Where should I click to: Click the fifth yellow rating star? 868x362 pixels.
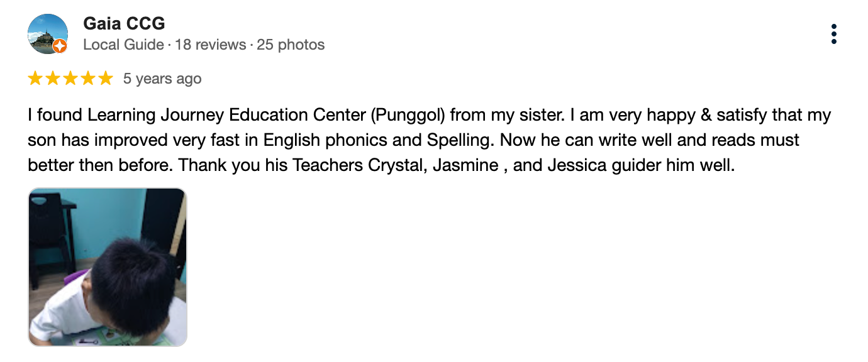(x=106, y=79)
